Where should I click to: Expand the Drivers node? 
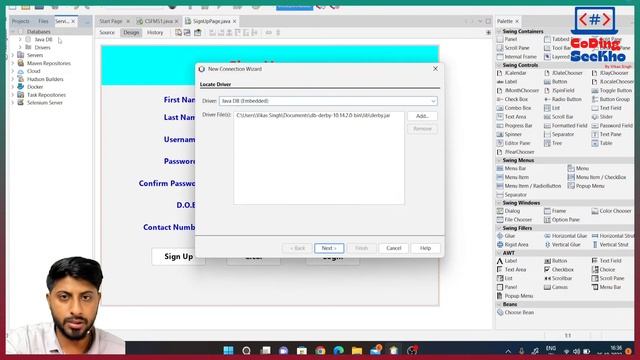(20, 47)
